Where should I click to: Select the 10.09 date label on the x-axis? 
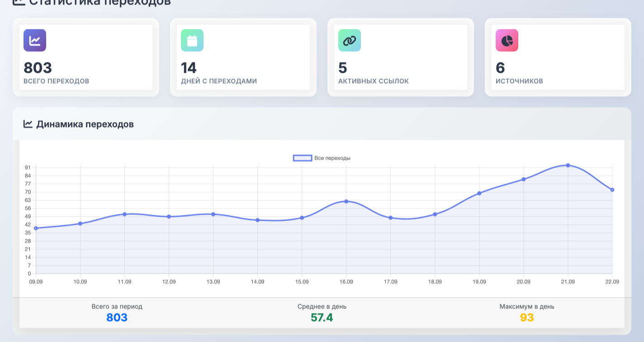tap(80, 282)
